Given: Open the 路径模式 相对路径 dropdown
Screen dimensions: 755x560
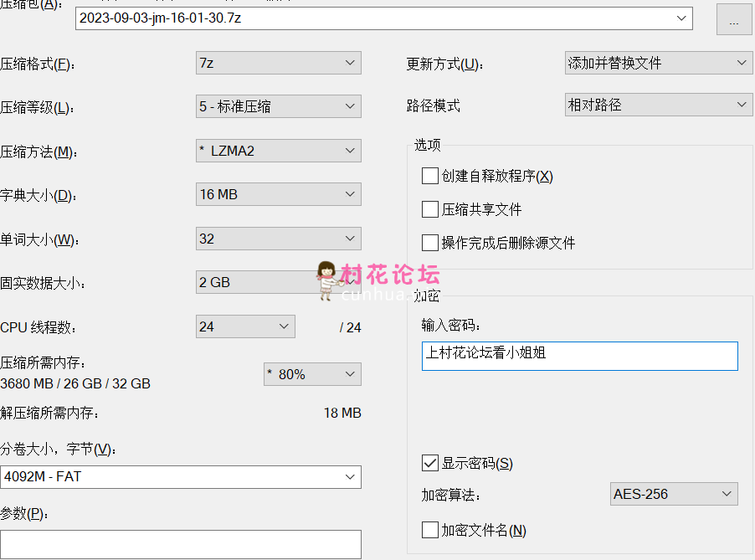Looking at the screenshot, I should [658, 105].
